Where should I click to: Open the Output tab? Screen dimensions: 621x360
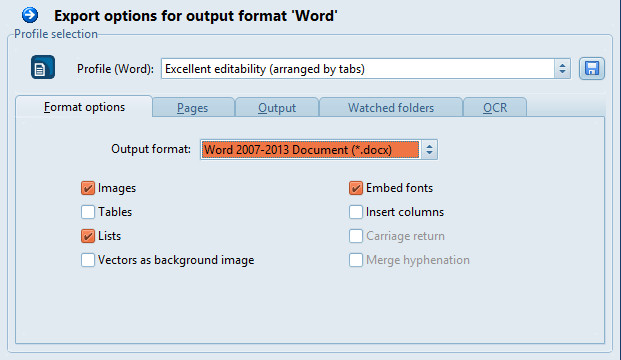[x=277, y=107]
